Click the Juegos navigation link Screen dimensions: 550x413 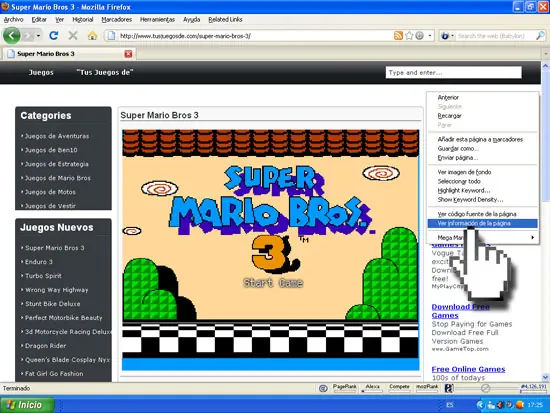[41, 72]
